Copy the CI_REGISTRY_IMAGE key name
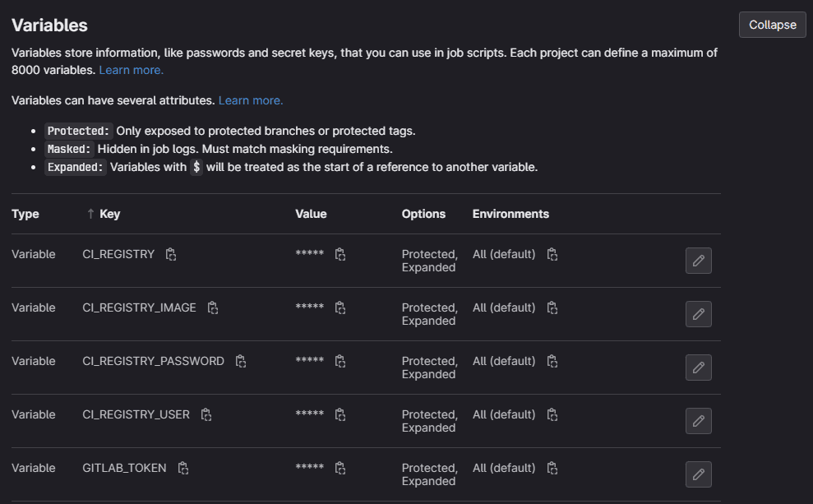 pyautogui.click(x=213, y=308)
